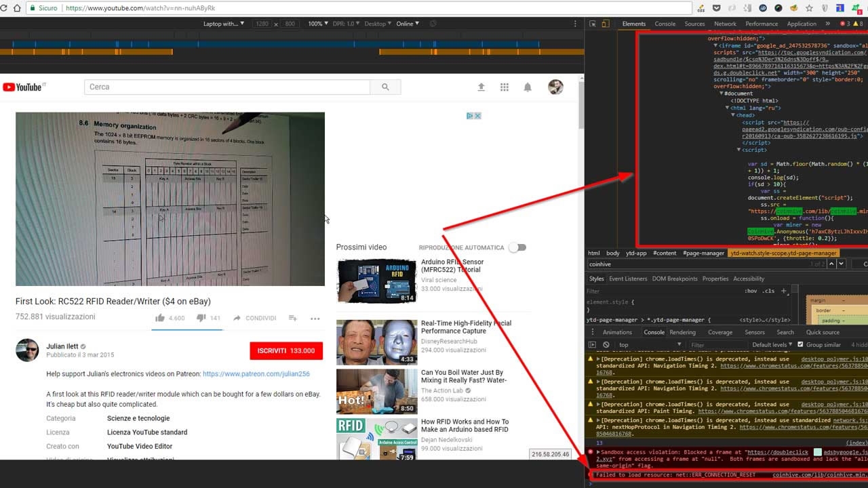Screen dimensions: 868x488
Task: Toggle the :hov element state option
Action: pyautogui.click(x=751, y=291)
